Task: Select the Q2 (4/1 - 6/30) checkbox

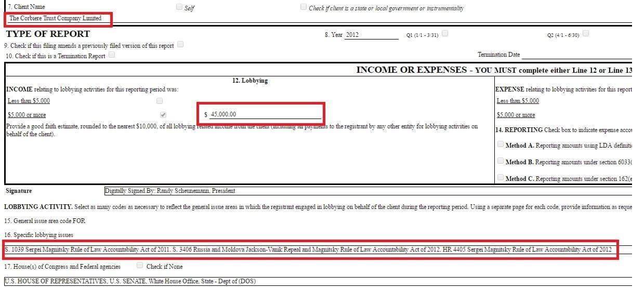Action: coord(586,34)
